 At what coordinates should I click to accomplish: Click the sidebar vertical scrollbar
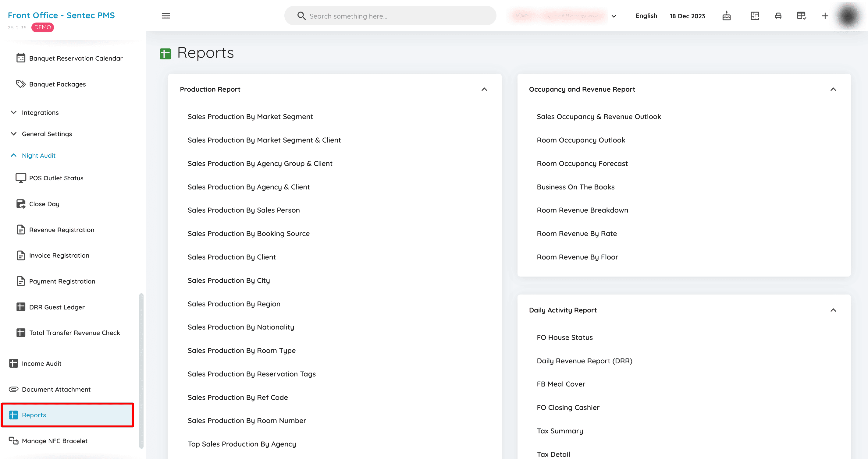(x=141, y=370)
